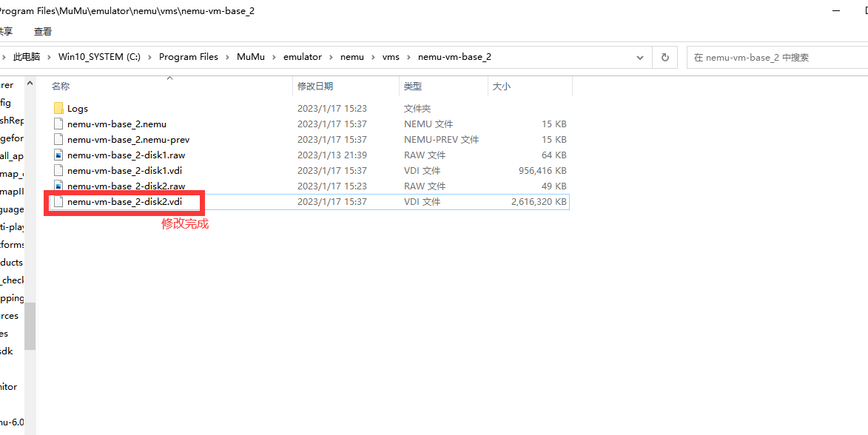Refresh the current folder view
This screenshot has width=868, height=435.
[665, 57]
